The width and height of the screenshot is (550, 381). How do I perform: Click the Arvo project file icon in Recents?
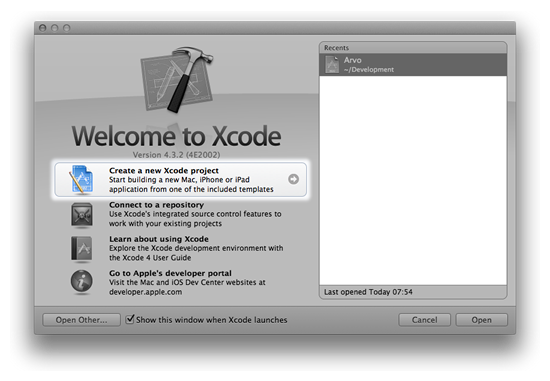(x=332, y=65)
